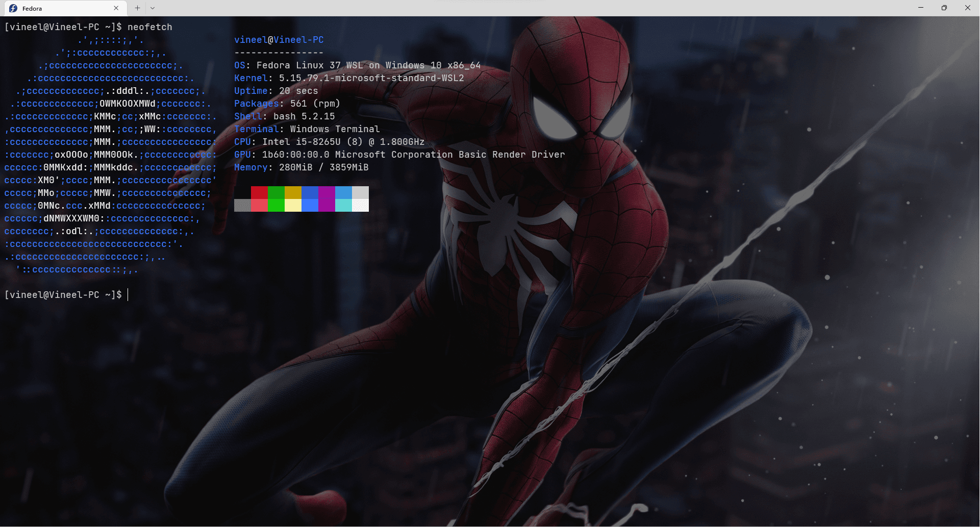The image size is (980, 527).
Task: Click the red color block in neofetch palette
Action: pos(259,192)
